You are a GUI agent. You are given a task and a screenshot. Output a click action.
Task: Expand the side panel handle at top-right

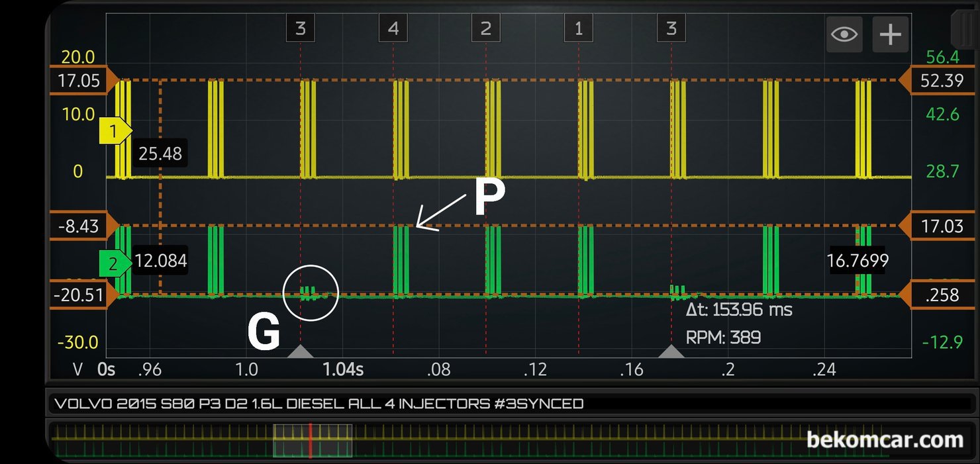[963, 26]
